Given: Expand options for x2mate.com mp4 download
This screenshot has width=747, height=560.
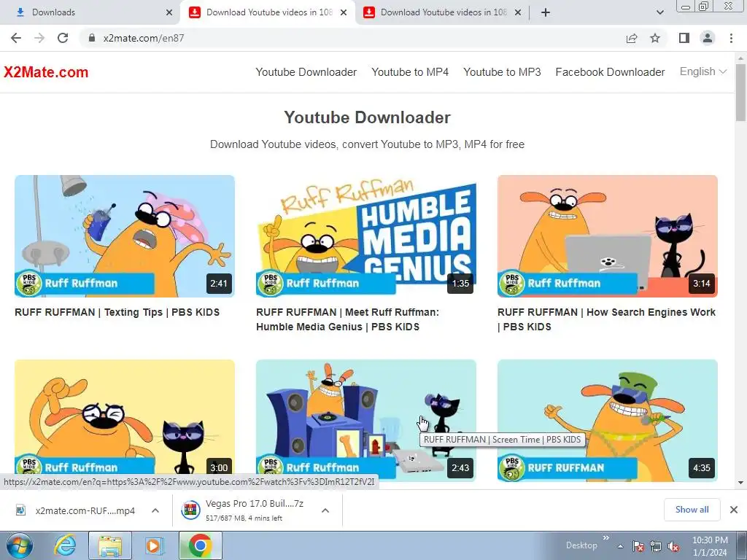Looking at the screenshot, I should (155, 510).
